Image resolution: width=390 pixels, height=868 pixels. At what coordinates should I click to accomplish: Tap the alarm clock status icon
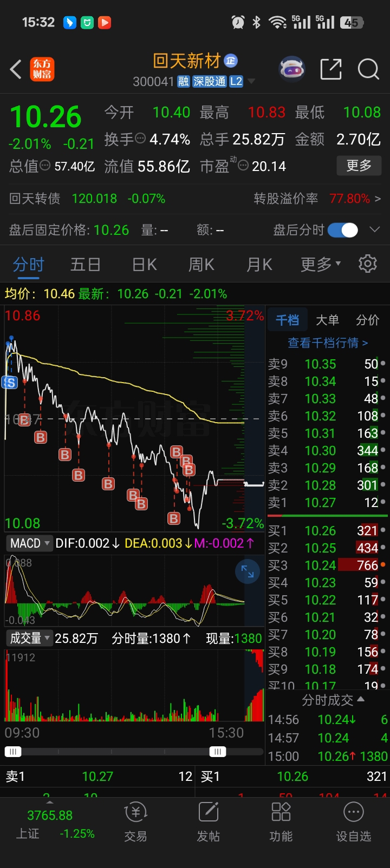238,22
